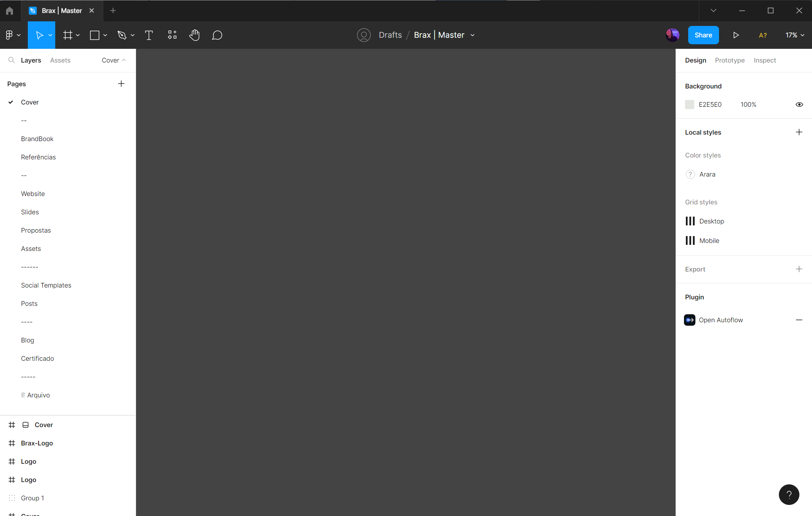
Task: Toggle background color visibility eye
Action: pos(799,104)
